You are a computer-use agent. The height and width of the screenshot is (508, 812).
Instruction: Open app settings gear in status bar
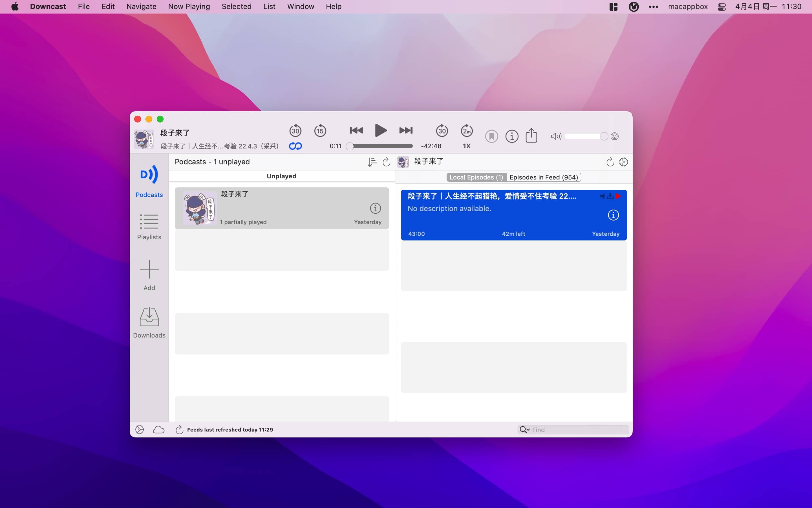coord(140,429)
